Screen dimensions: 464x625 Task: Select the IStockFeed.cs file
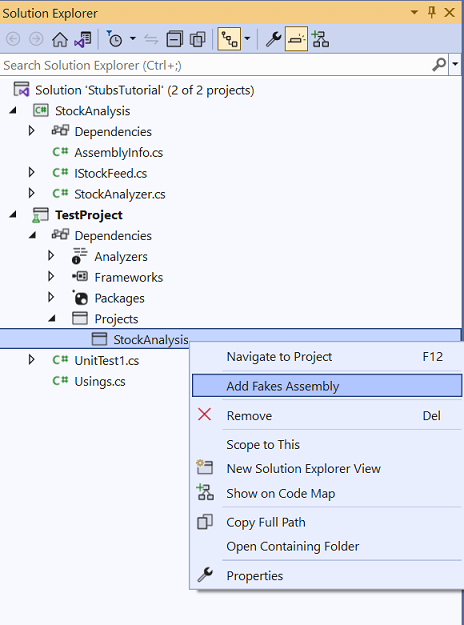[x=110, y=173]
